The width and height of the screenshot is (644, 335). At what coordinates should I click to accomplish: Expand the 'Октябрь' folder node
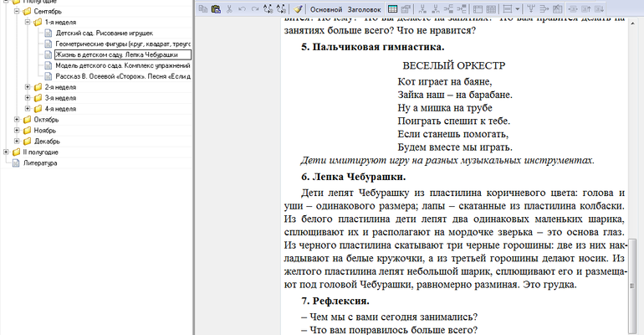point(17,120)
